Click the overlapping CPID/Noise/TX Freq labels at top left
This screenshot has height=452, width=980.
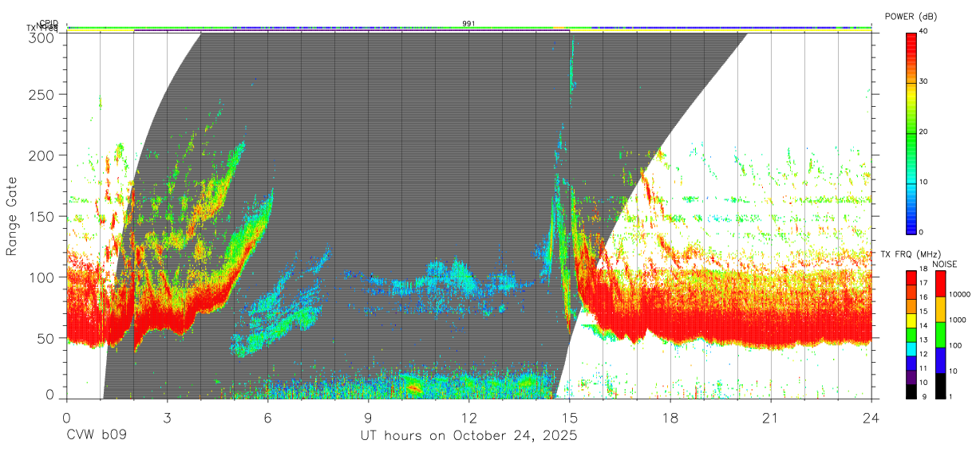click(x=42, y=26)
